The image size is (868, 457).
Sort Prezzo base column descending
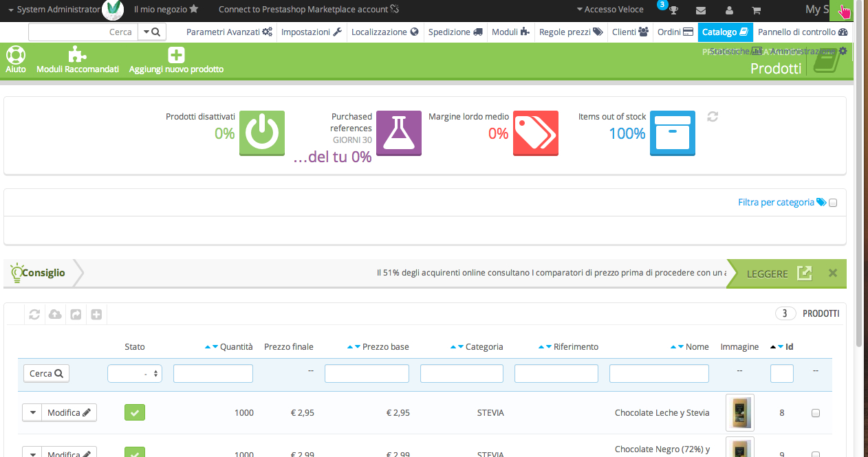coord(358,347)
